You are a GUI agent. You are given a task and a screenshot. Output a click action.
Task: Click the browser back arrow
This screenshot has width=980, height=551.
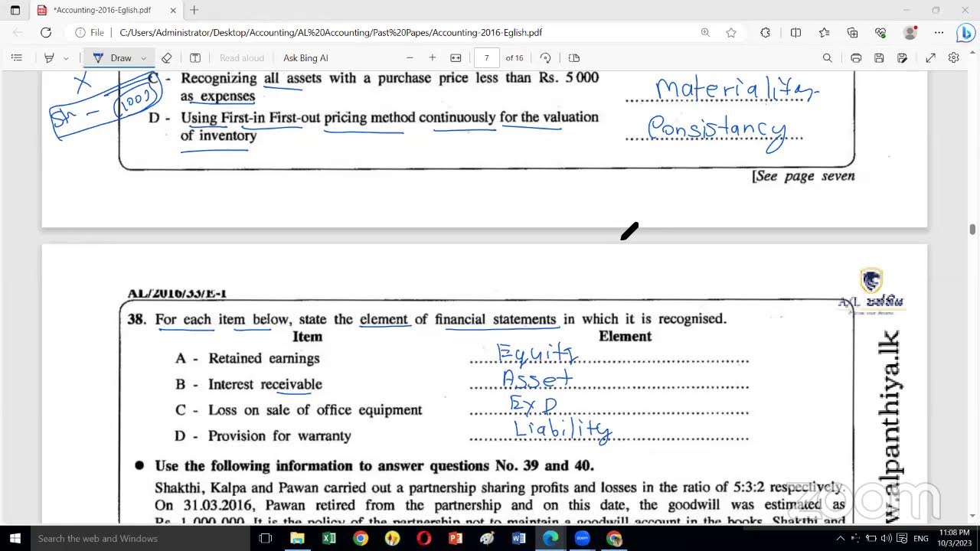pos(18,33)
